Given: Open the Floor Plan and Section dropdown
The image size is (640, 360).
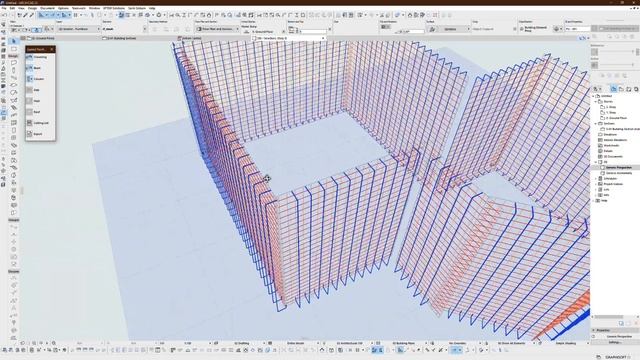Looking at the screenshot, I should click(x=218, y=29).
